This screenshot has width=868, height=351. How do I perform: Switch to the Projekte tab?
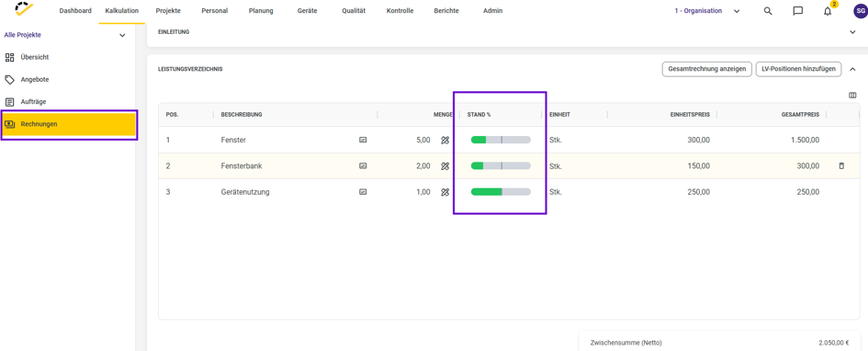pos(168,10)
